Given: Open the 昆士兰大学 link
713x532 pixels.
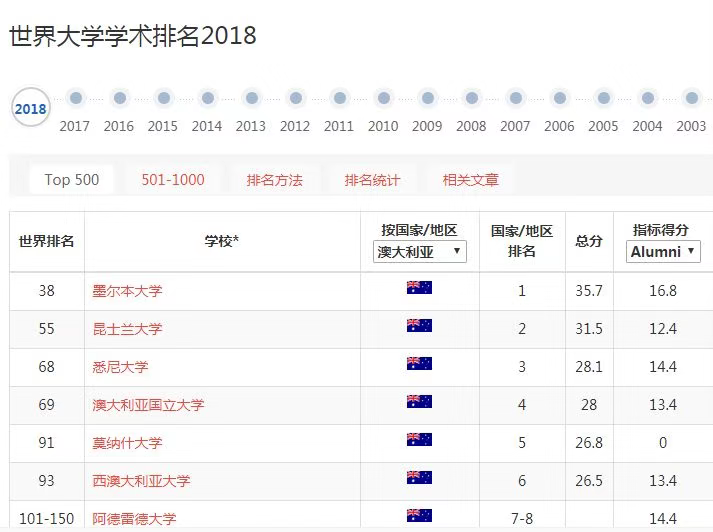Looking at the screenshot, I should (127, 329).
